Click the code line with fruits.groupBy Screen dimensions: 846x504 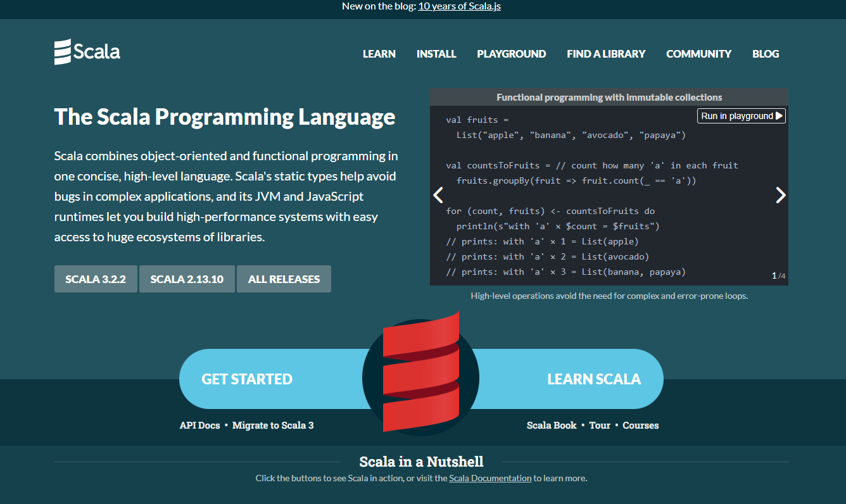tap(576, 180)
